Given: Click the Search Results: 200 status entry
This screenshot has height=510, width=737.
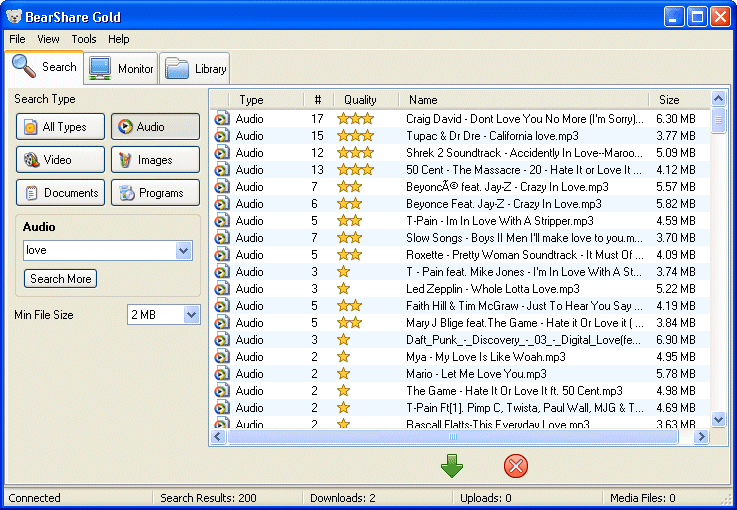Looking at the screenshot, I should point(208,498).
